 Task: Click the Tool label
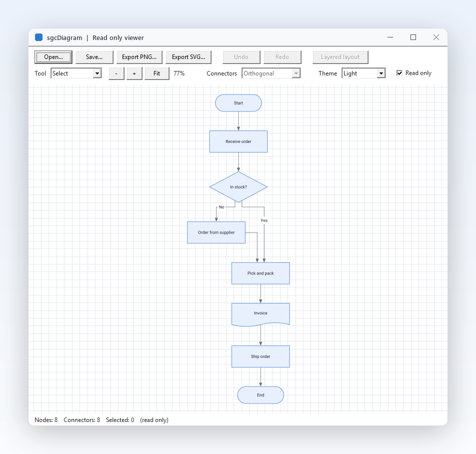(x=40, y=73)
